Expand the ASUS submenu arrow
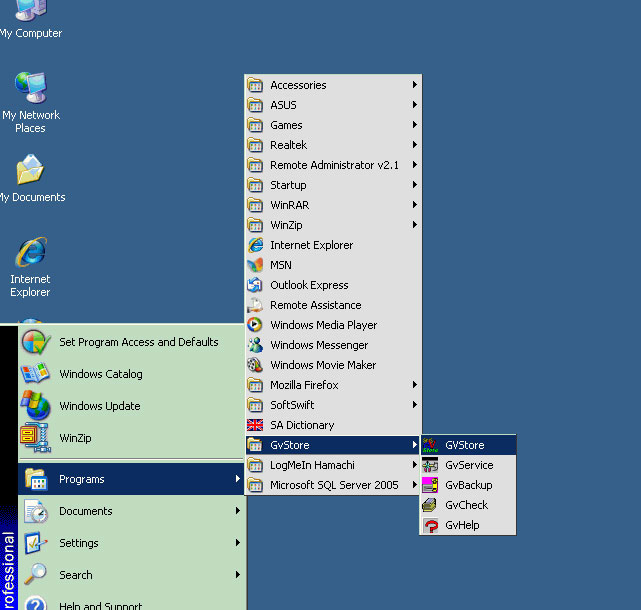 [x=415, y=105]
